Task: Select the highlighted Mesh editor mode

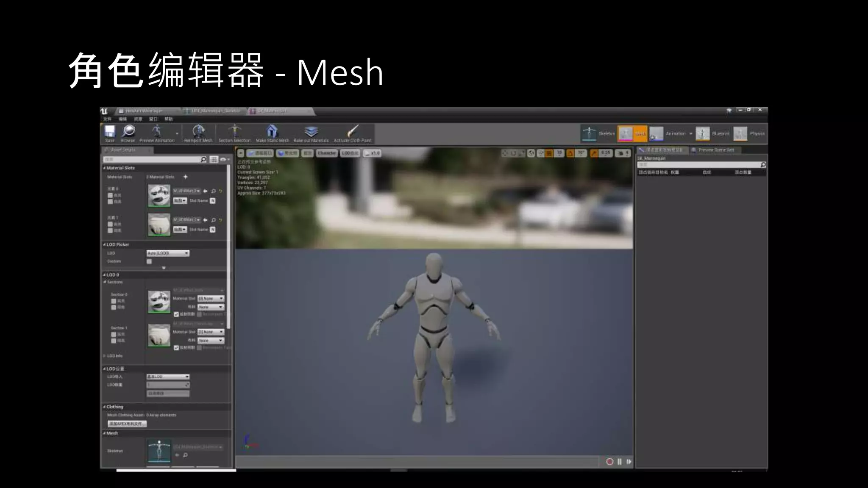Action: [x=632, y=133]
